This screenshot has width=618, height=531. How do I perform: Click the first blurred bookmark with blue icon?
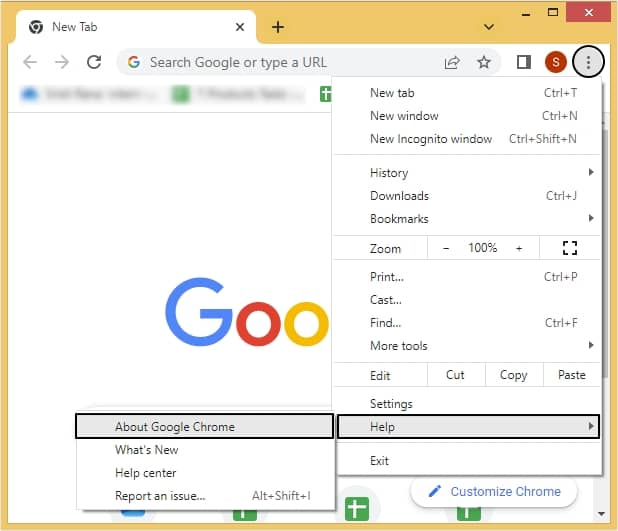[90, 94]
